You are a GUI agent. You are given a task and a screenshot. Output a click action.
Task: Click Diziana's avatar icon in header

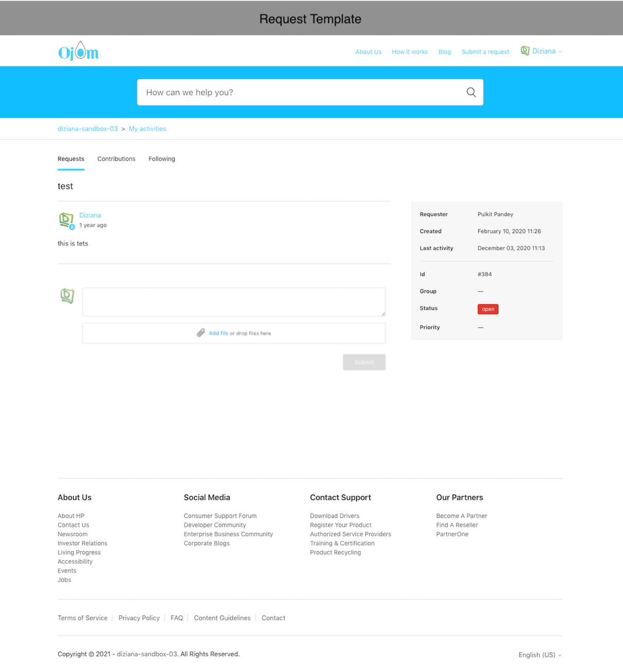(525, 50)
